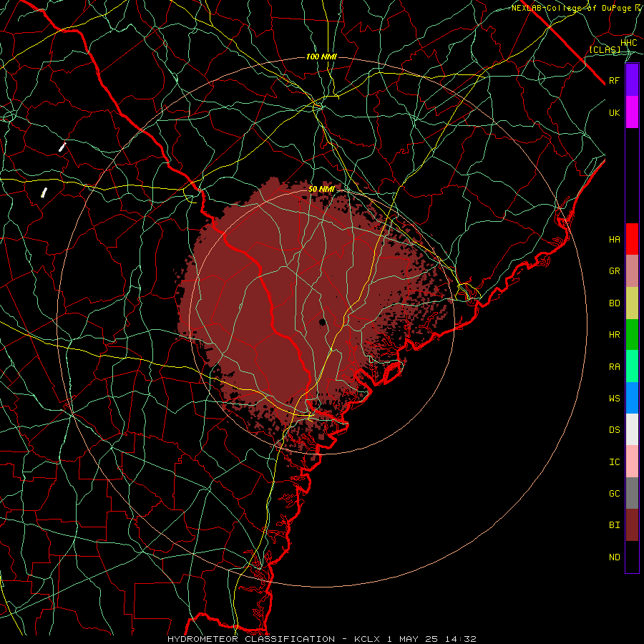Click the ND black legend swatch
Screen dimensions: 644x644
(x=632, y=557)
